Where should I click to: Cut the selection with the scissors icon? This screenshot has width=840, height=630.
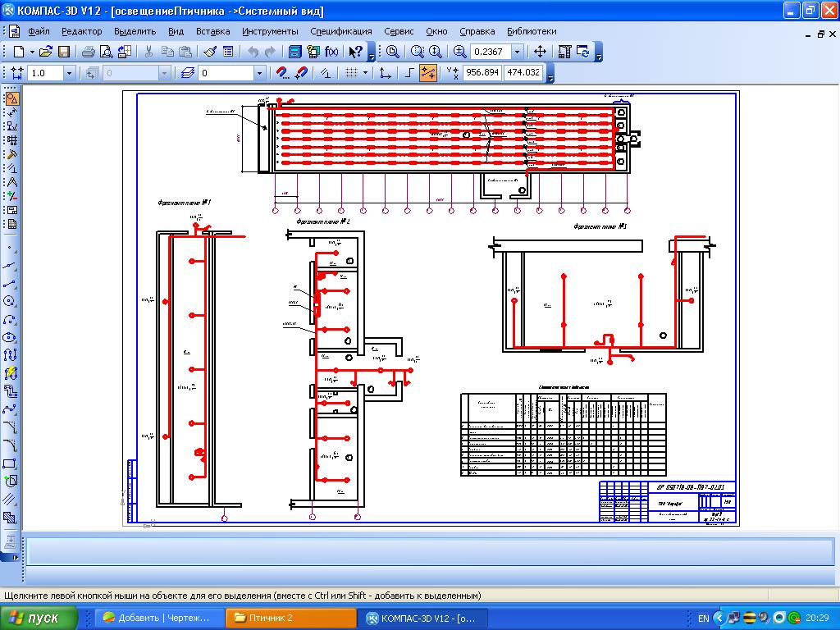pyautogui.click(x=149, y=52)
